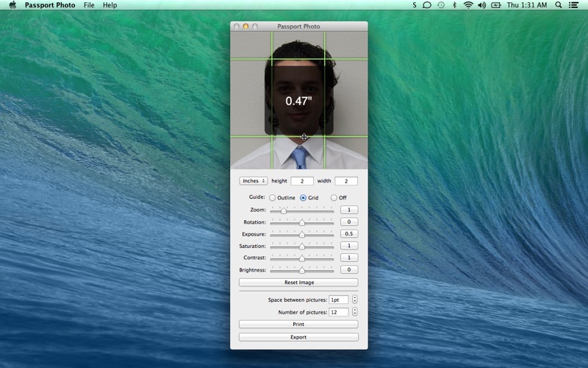Image resolution: width=588 pixels, height=368 pixels.
Task: Open the Wi-Fi status menu
Action: click(468, 5)
